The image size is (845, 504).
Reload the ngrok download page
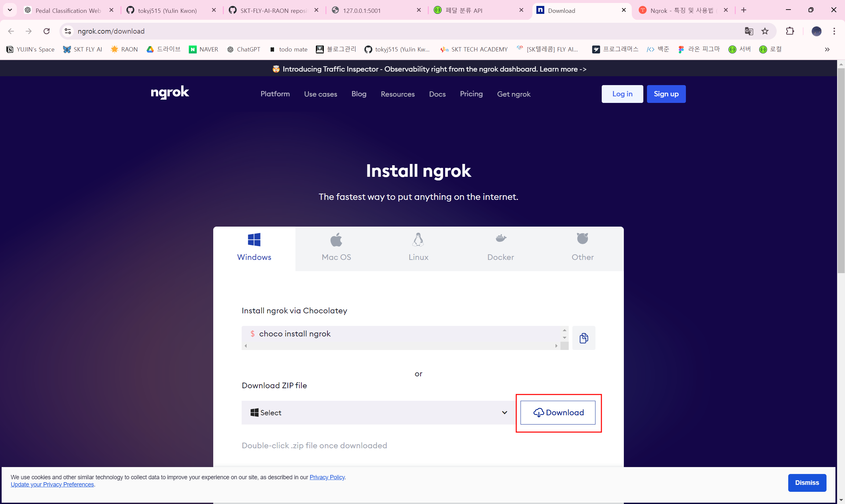click(x=47, y=31)
